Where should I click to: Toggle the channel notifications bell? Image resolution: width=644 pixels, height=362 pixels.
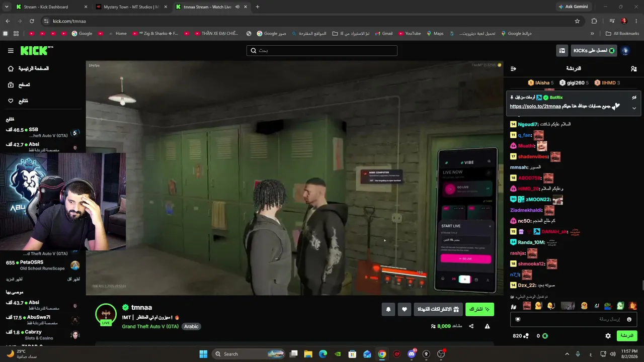coord(388,309)
